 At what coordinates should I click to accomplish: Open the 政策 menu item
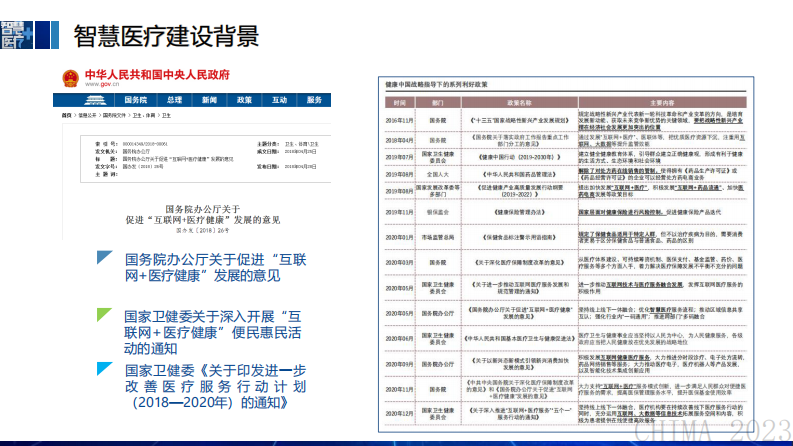coord(244,100)
